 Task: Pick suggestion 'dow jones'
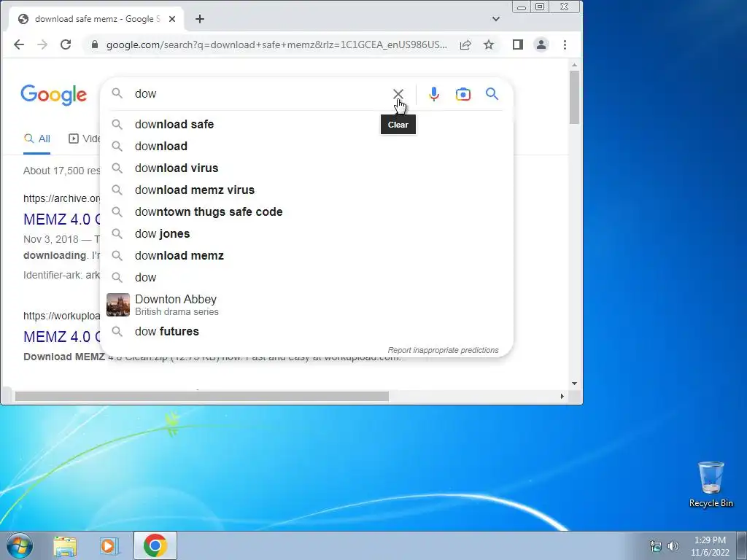tap(307, 234)
